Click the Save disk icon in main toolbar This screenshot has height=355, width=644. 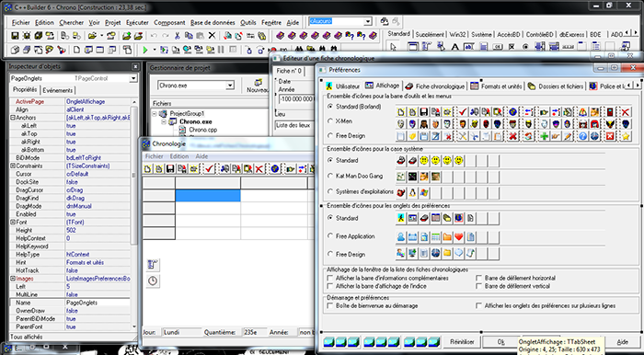click(15, 36)
